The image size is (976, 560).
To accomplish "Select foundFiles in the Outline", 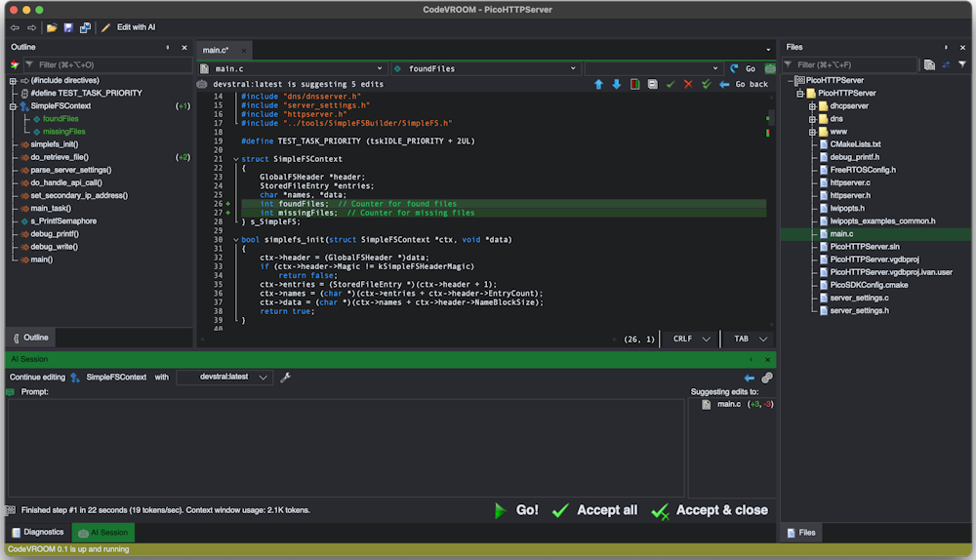I will tap(61, 119).
